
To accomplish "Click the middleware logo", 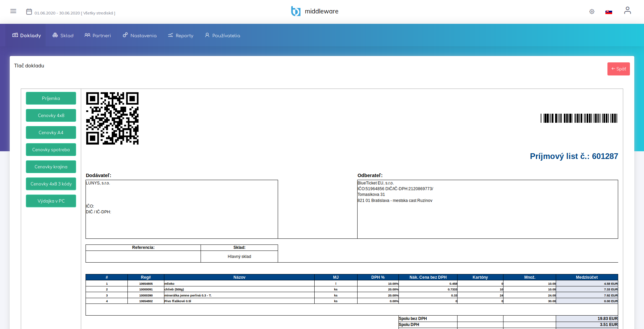I will (314, 11).
